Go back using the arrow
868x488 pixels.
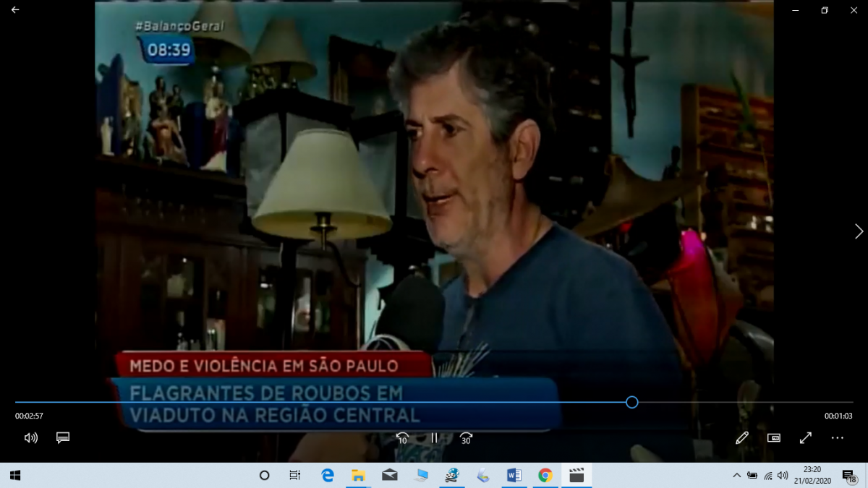[x=15, y=10]
